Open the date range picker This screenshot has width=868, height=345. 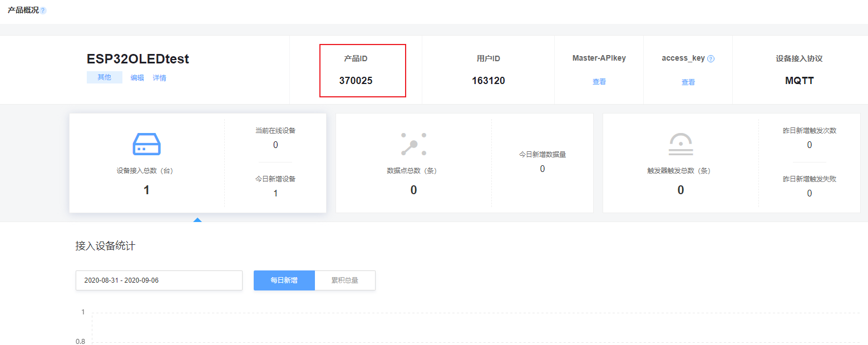[159, 280]
